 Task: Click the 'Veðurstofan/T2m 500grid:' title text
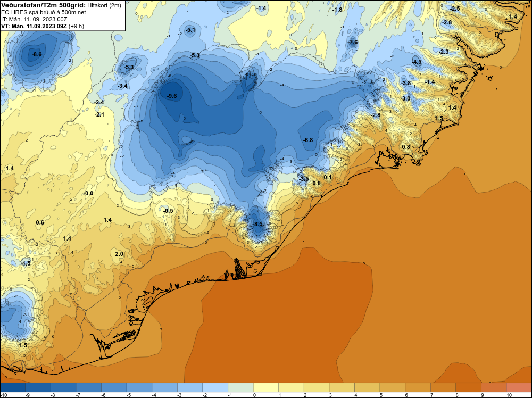pos(43,5)
